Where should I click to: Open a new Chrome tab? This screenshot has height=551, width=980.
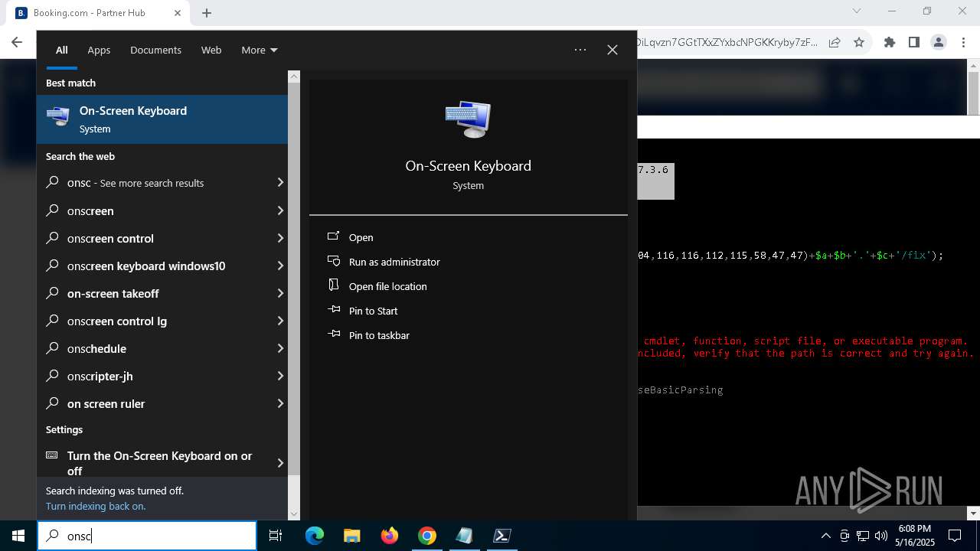[207, 12]
